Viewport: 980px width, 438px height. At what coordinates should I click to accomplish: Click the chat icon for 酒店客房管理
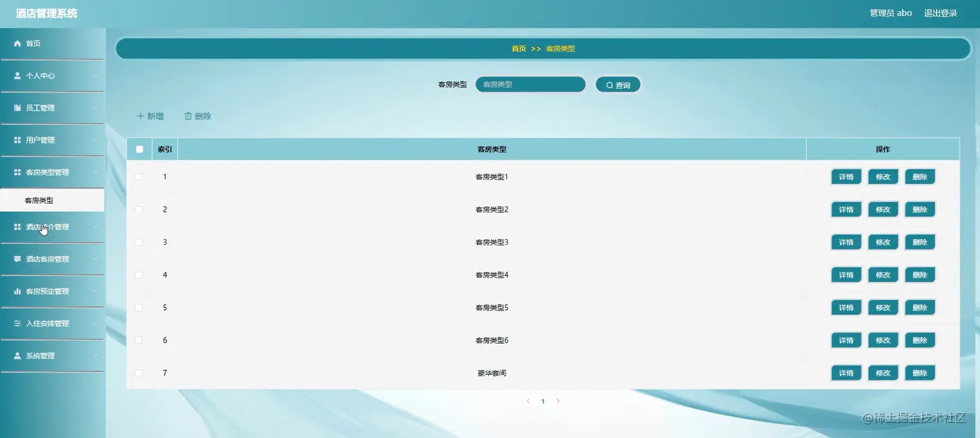[x=17, y=259]
